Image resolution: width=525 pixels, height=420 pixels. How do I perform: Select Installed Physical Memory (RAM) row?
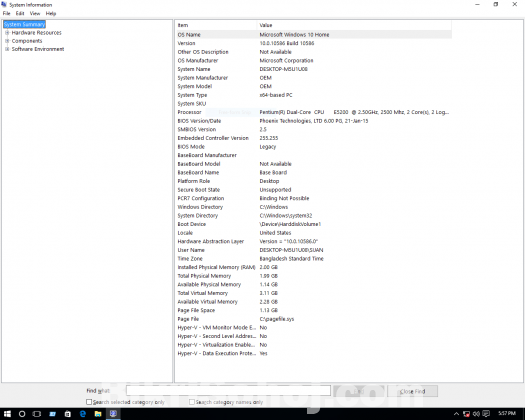[314, 267]
